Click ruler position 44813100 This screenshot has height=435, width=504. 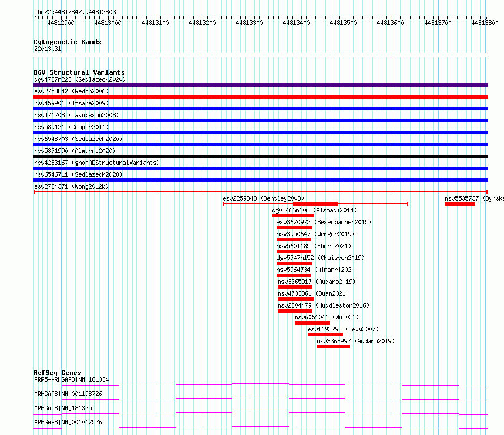(x=155, y=23)
